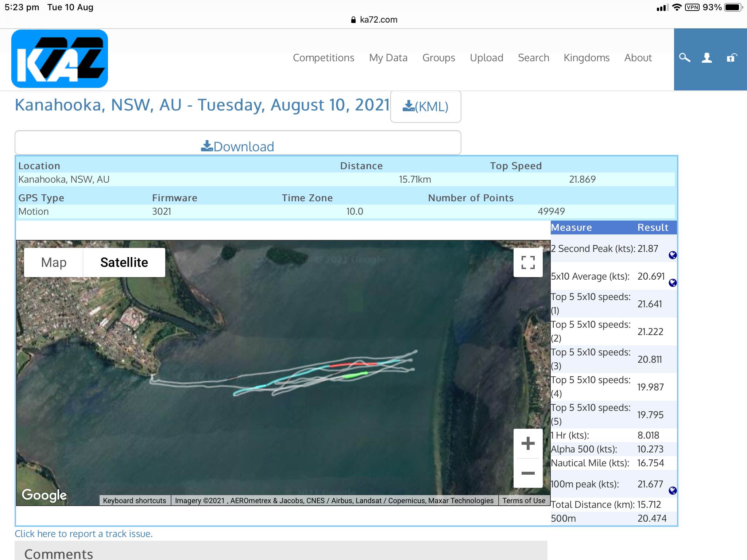
Task: Open the Competitions menu
Action: [324, 58]
